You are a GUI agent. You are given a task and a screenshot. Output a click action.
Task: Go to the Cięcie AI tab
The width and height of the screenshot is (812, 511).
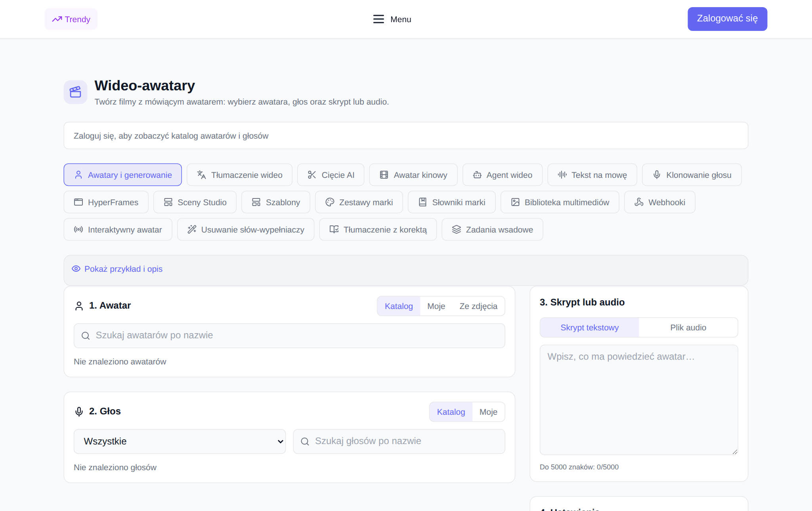coord(331,175)
